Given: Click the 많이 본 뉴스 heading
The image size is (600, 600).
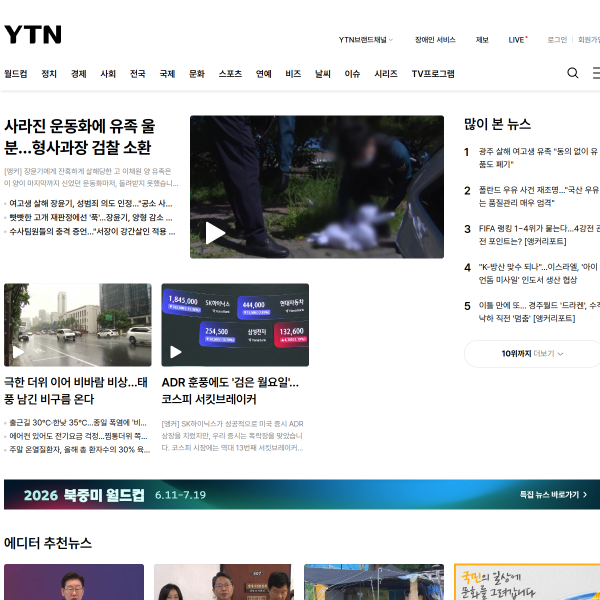Looking at the screenshot, I should 497,124.
